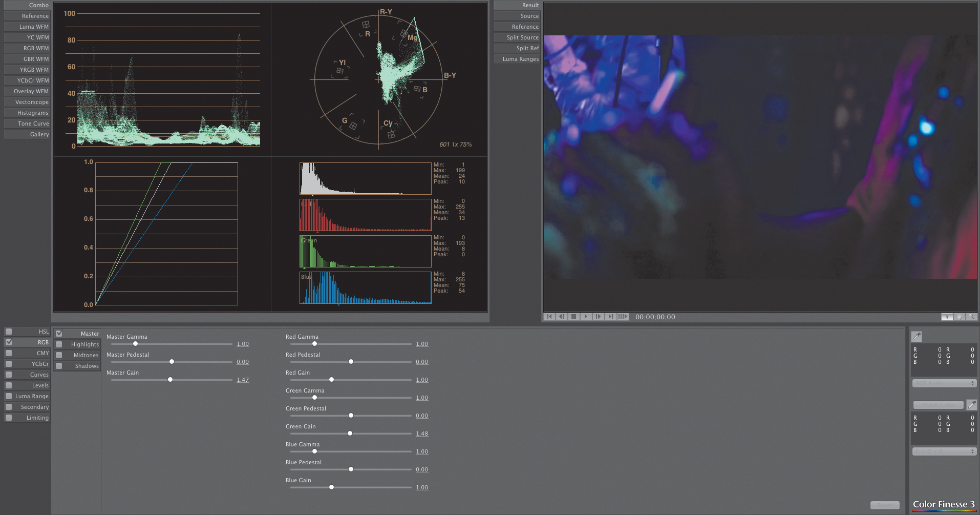Screen dimensions: 980x515
Task: Click the loop playback button
Action: 623,317
